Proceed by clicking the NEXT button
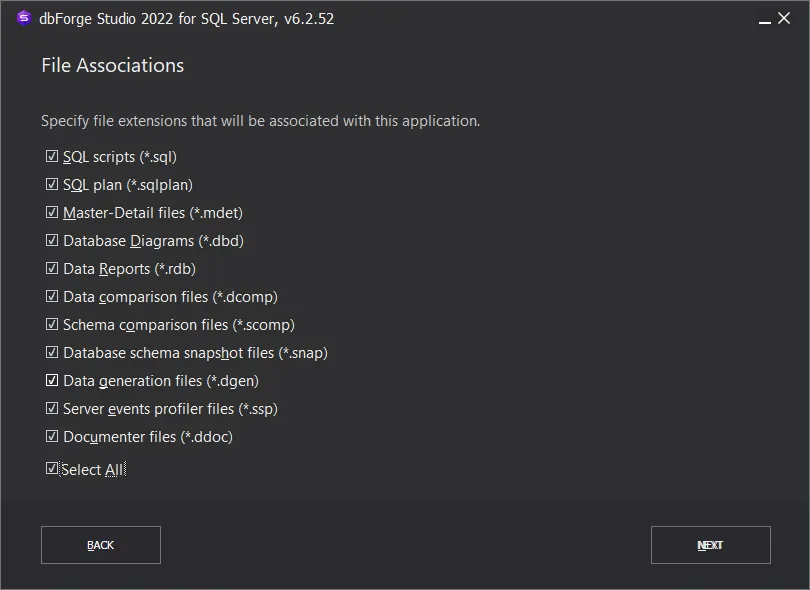 click(710, 545)
